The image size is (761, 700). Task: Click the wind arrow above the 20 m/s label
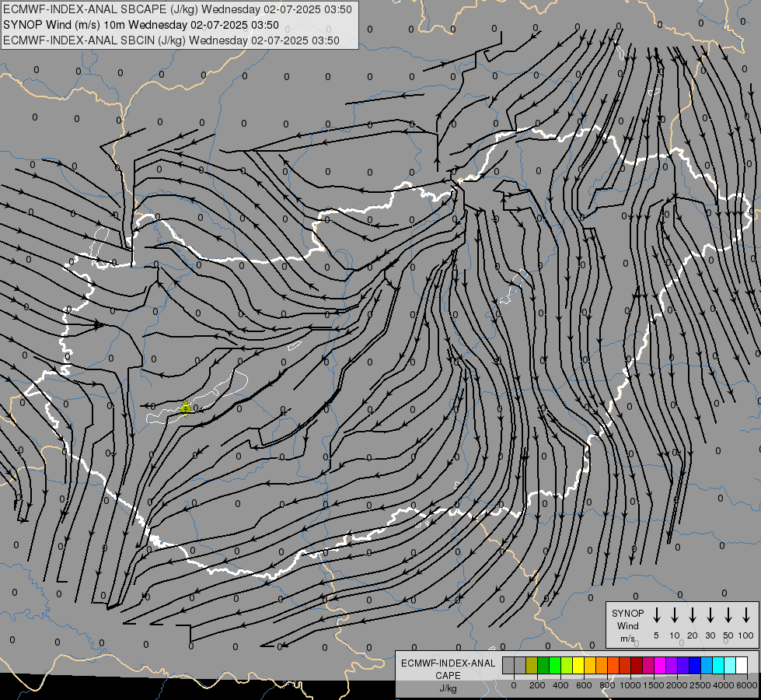point(692,614)
